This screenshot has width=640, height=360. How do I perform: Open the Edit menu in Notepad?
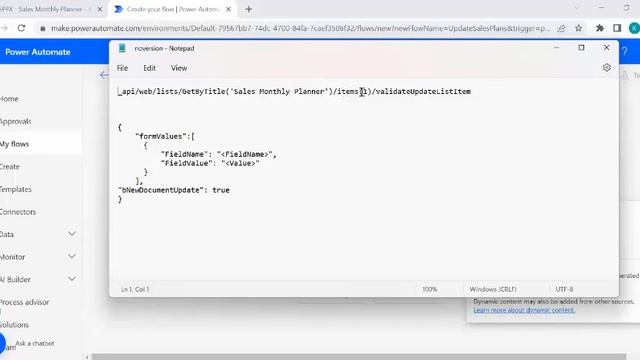(x=149, y=68)
